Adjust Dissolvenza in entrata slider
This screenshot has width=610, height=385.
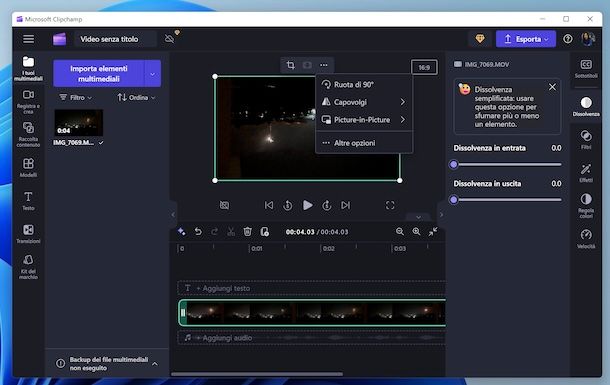[507, 164]
